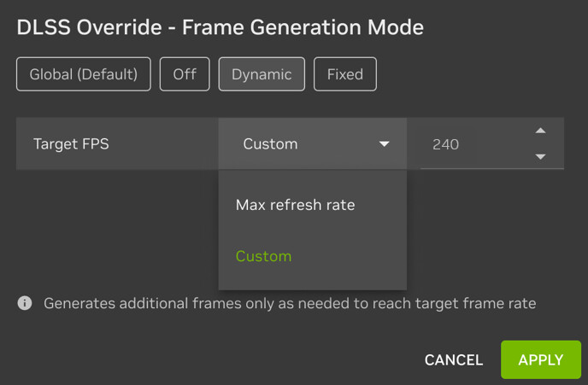
Task: Select the Global (Default) mode
Action: [x=83, y=74]
